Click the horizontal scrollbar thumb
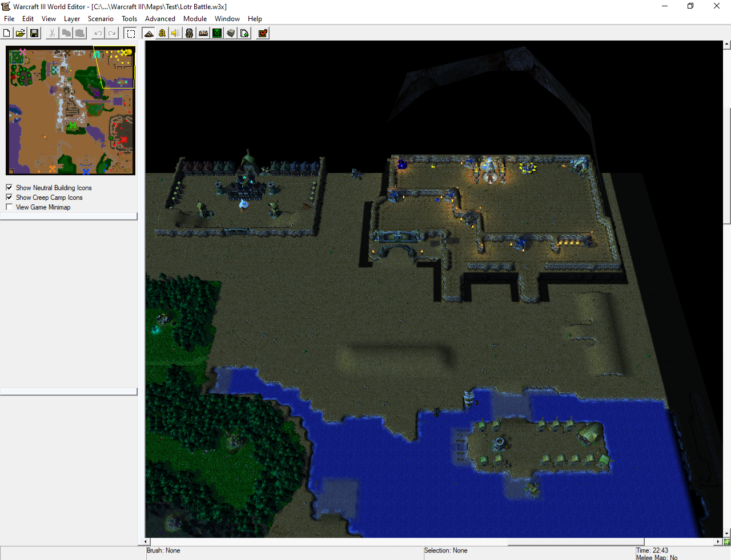This screenshot has height=560, width=731. [x=576, y=542]
